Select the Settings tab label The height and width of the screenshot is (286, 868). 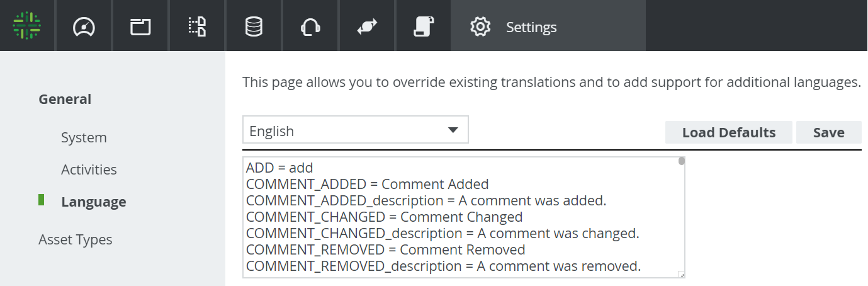click(531, 27)
